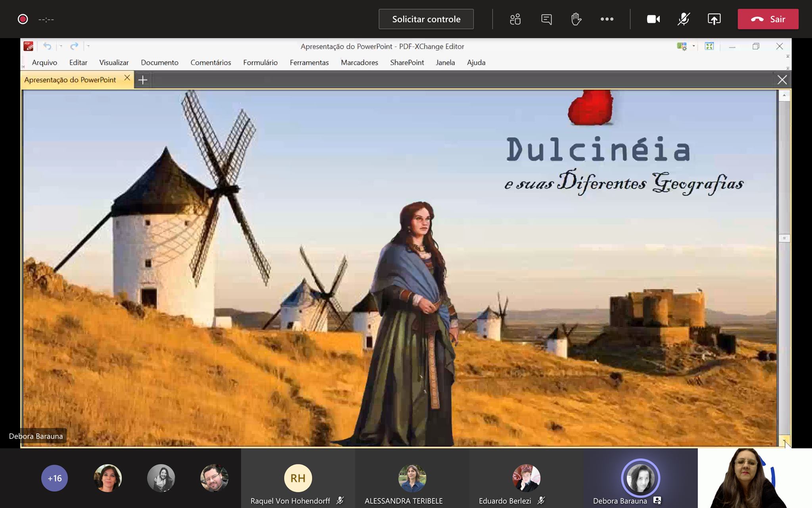The height and width of the screenshot is (508, 812).
Task: Click Solicitar controle button
Action: [x=426, y=19]
